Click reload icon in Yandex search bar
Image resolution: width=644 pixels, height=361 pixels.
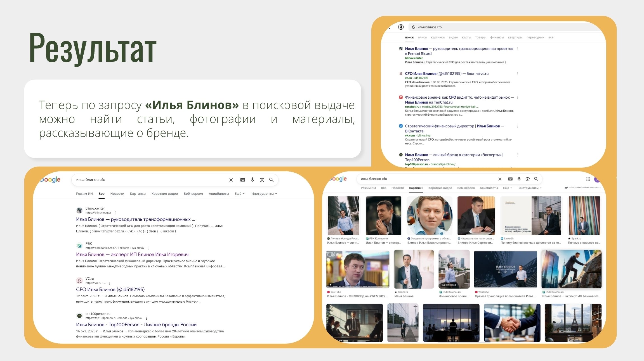tap(413, 27)
